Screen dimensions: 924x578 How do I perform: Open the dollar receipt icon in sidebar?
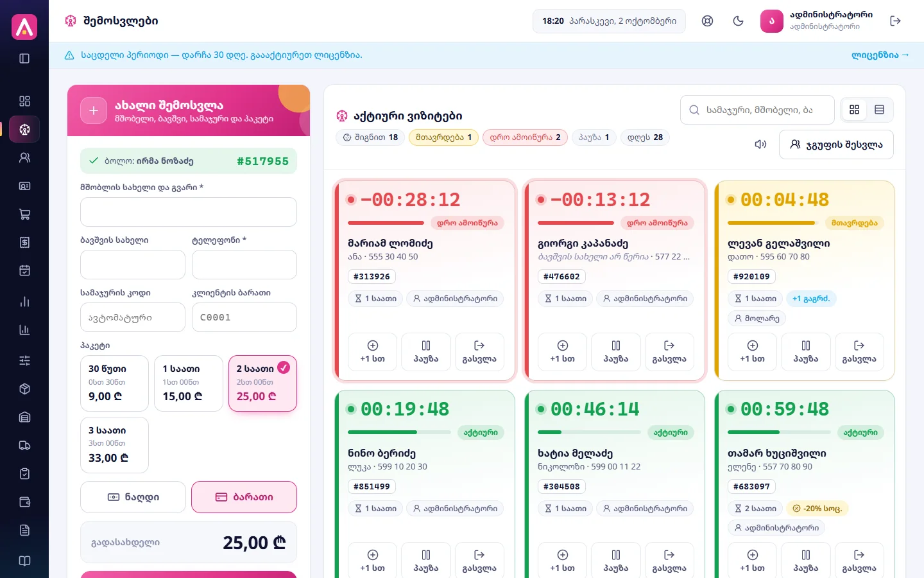coord(24,242)
